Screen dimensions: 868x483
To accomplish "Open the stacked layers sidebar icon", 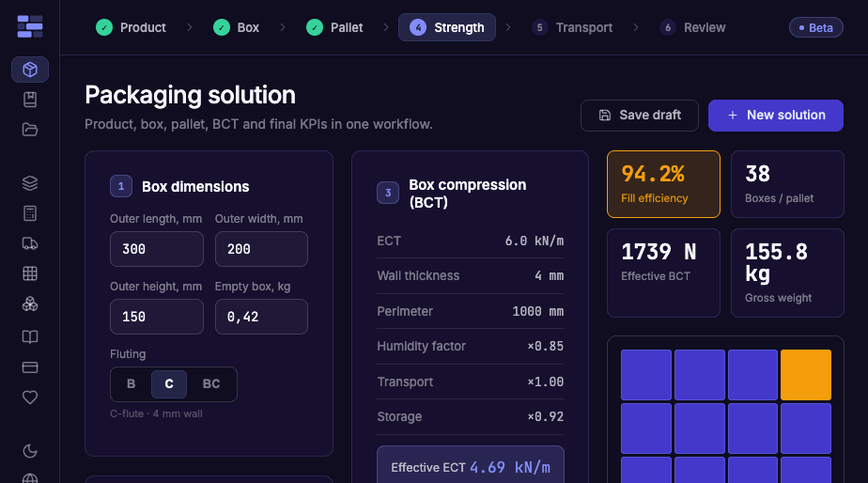I will (x=30, y=183).
